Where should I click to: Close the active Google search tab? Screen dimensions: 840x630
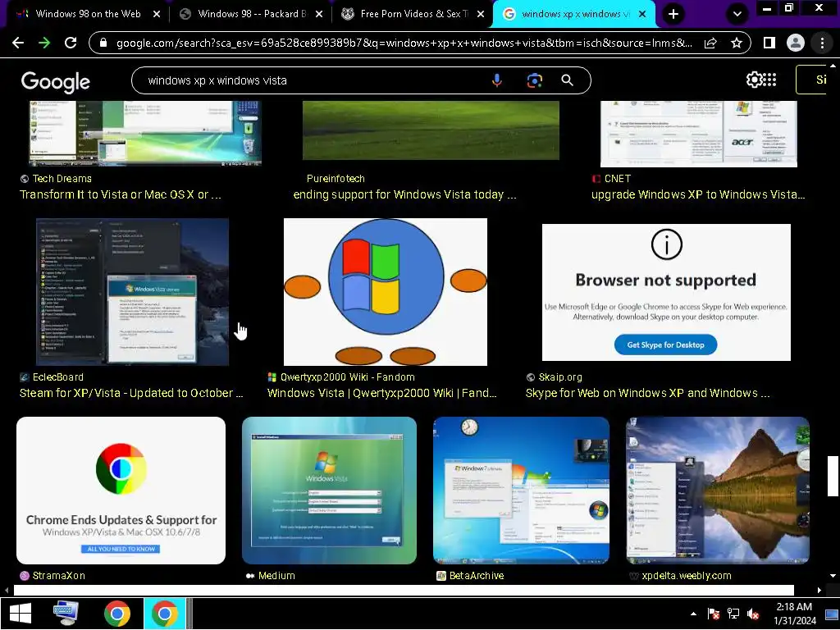(x=642, y=14)
